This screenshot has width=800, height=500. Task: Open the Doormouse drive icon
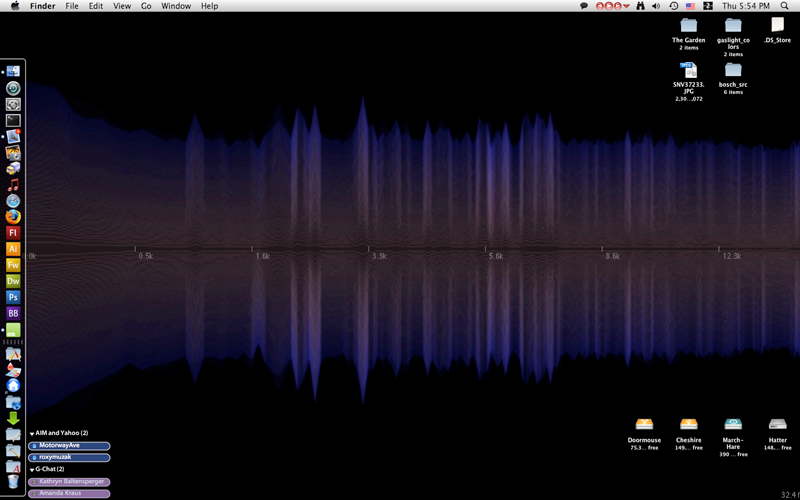[x=643, y=425]
